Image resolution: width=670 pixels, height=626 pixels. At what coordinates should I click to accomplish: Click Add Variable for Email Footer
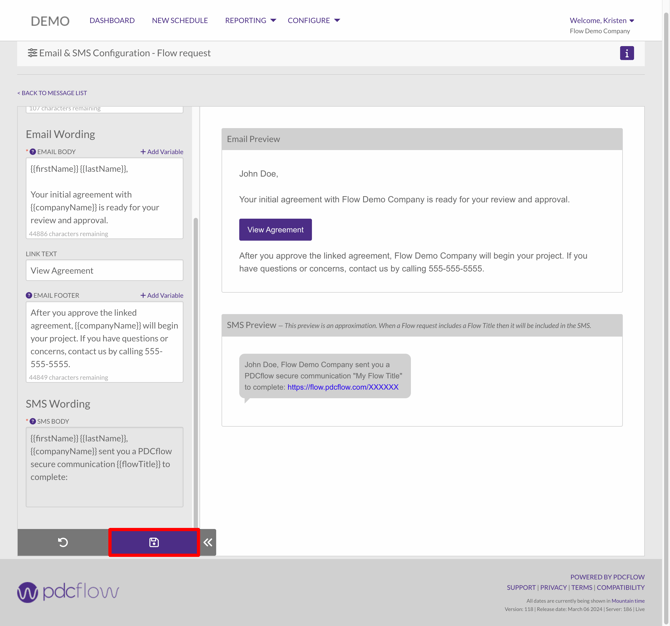[162, 296]
